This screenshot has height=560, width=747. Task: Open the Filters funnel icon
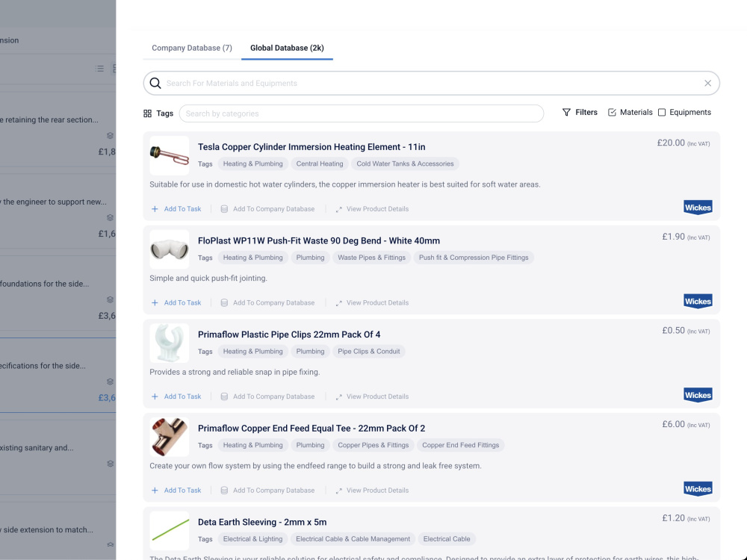566,113
